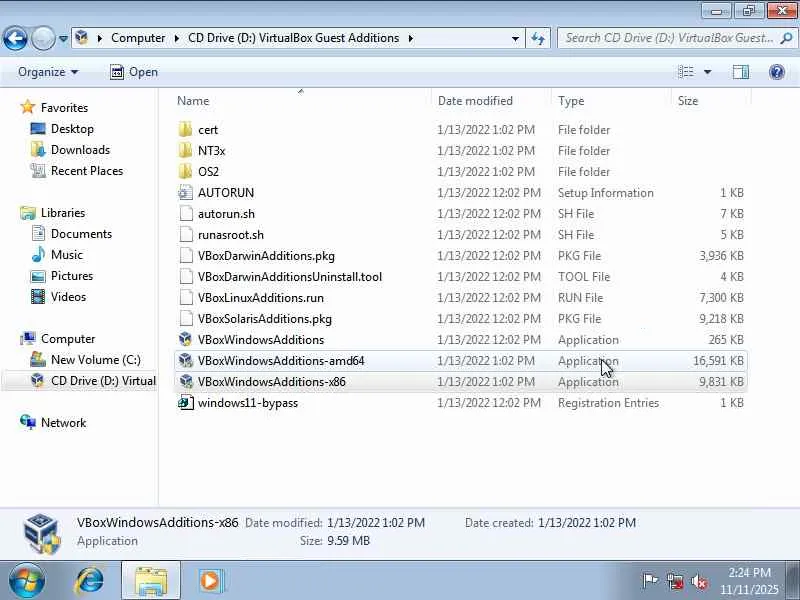Select the VBoxWindowsAdditions-amd64 application icon

click(x=186, y=361)
